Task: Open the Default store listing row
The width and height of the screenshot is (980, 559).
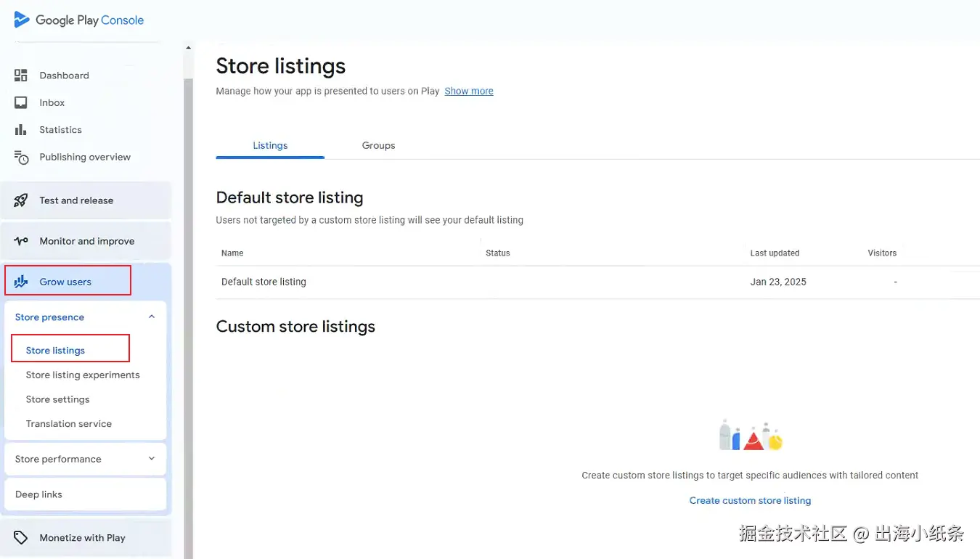Action: pyautogui.click(x=264, y=282)
